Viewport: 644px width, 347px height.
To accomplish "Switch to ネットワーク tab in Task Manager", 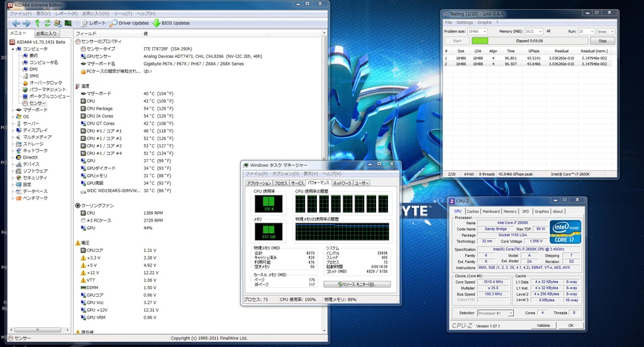I will 341,183.
